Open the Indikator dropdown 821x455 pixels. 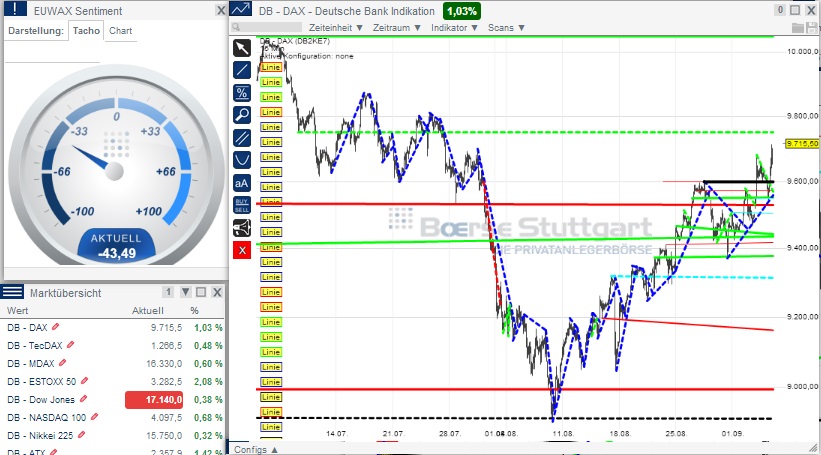pyautogui.click(x=454, y=28)
